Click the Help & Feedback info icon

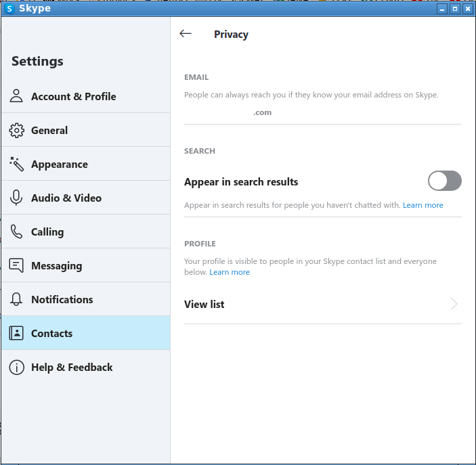click(16, 368)
